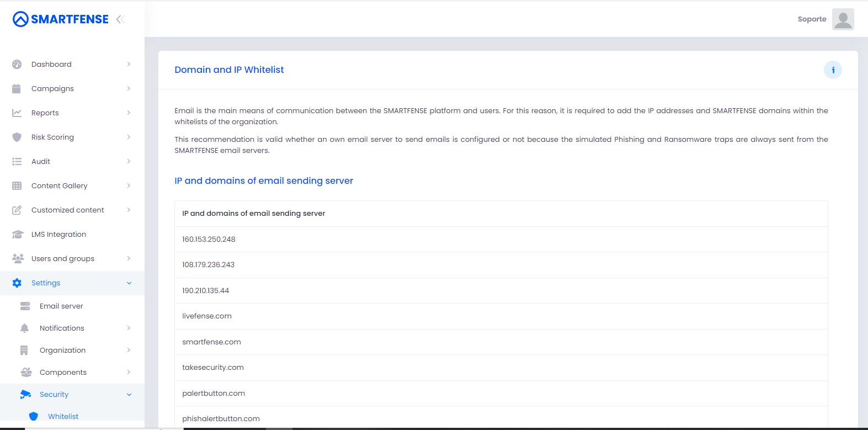Screen dimensions: 868x430
Task: Click the Organization building icon
Action: pos(24,350)
